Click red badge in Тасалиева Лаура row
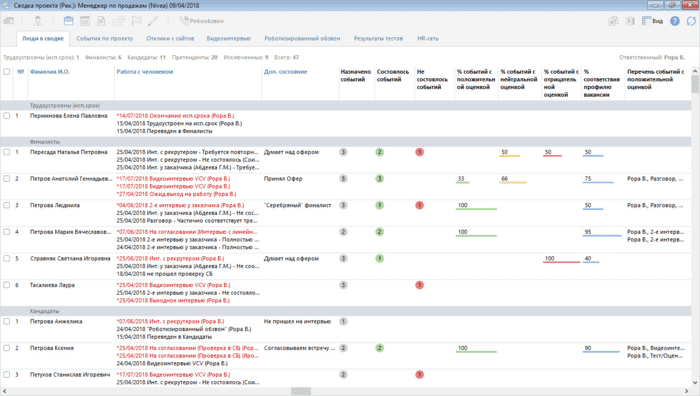 pos(419,285)
